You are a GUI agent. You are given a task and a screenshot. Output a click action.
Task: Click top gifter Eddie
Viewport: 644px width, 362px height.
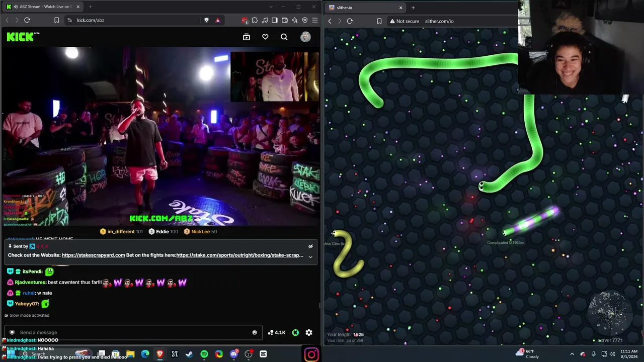coord(163,232)
